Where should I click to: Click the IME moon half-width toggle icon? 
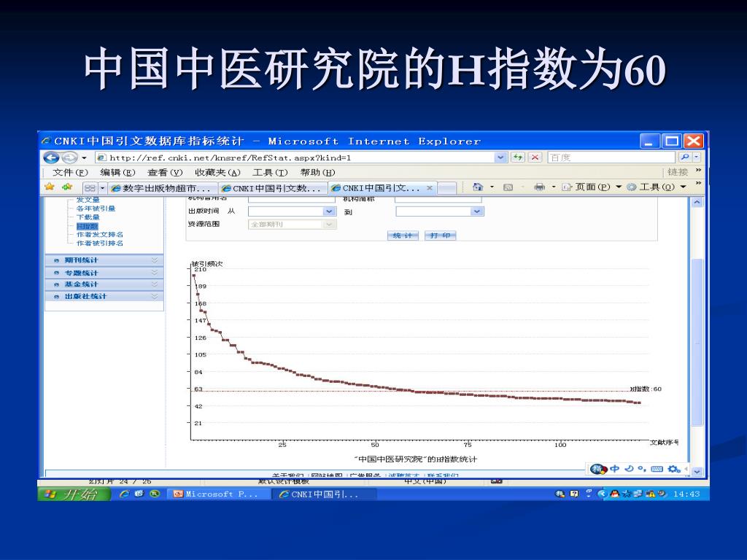coord(629,469)
